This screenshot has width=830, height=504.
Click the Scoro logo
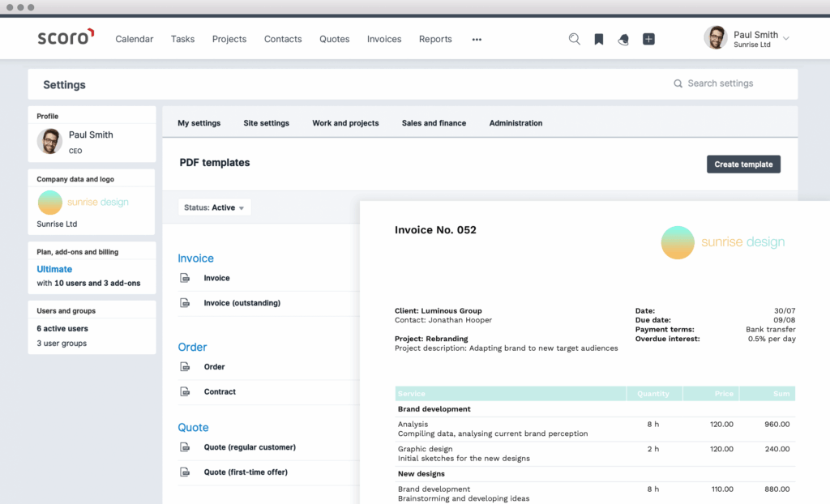point(66,37)
